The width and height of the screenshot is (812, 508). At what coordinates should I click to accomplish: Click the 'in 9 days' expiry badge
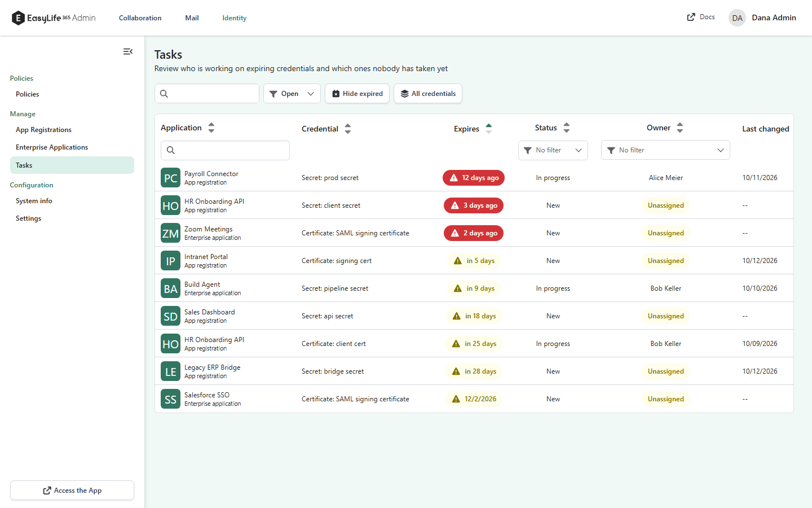474,288
